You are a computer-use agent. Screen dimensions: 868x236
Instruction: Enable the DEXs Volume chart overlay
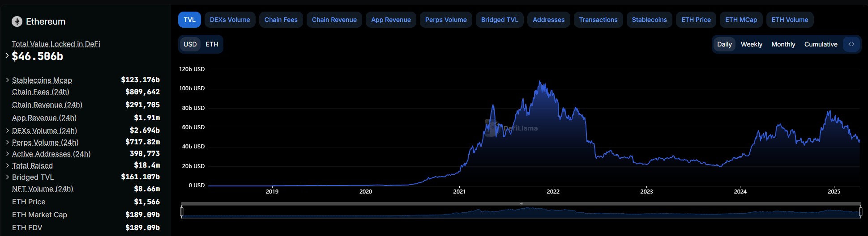tap(230, 20)
